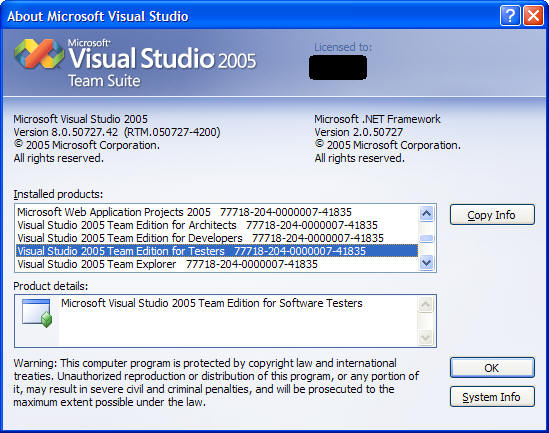Select Visual Studio 2005 Team Explorer row

(x=217, y=264)
